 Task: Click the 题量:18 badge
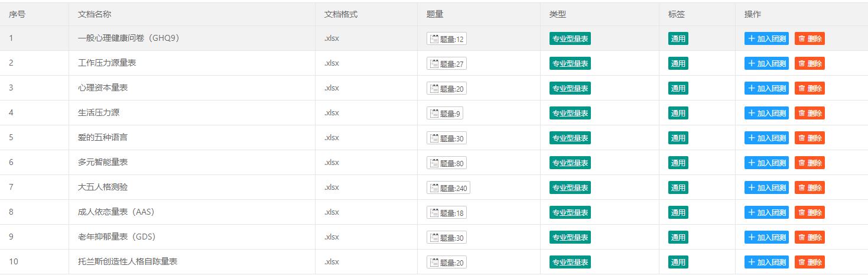(447, 213)
